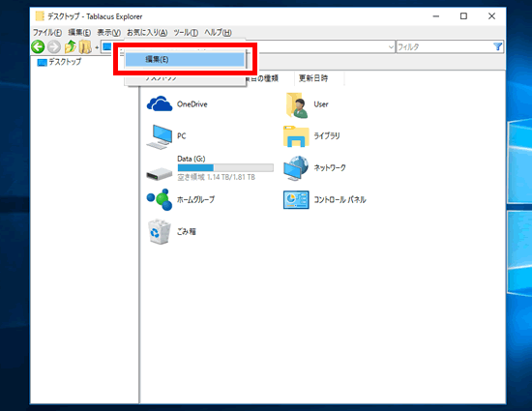Open the ツール(T) menu
Image resolution: width=532 pixels, height=411 pixels.
point(186,33)
